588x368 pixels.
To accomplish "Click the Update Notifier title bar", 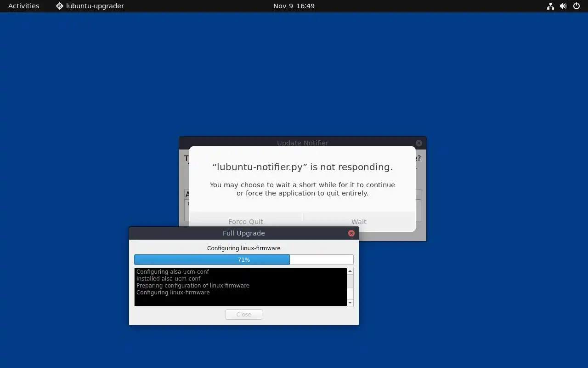I will 303,143.
